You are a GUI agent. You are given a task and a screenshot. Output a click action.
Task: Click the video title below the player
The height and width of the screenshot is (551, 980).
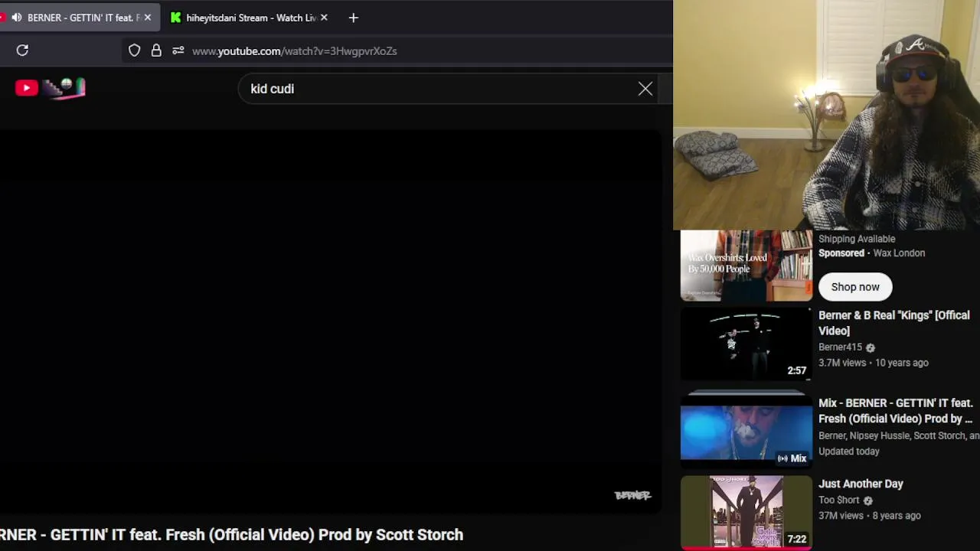tap(231, 535)
